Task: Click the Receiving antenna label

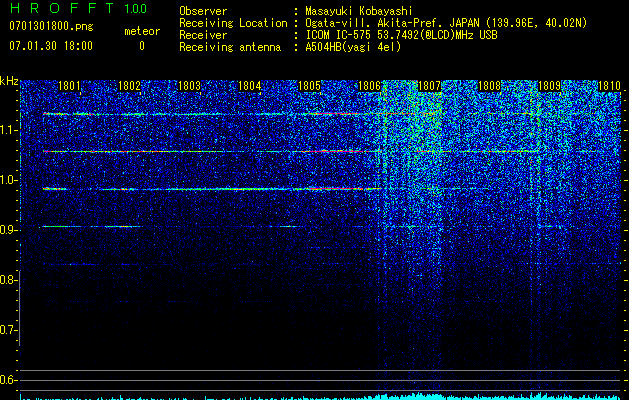Action: point(230,47)
